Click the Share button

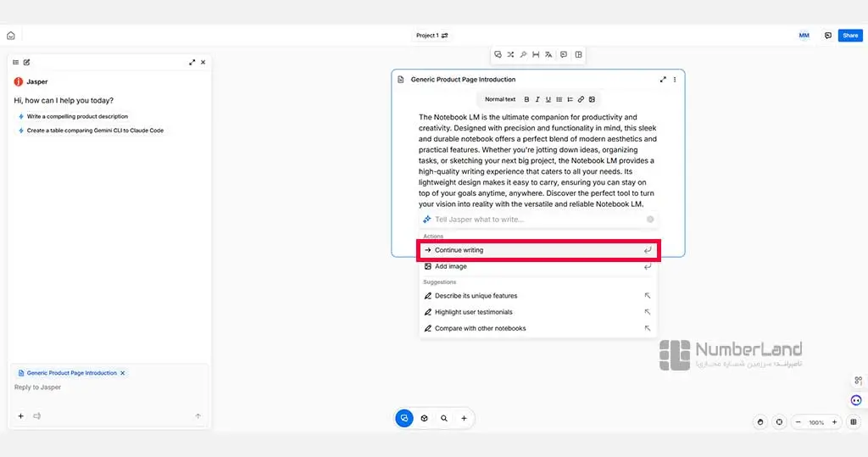tap(850, 36)
